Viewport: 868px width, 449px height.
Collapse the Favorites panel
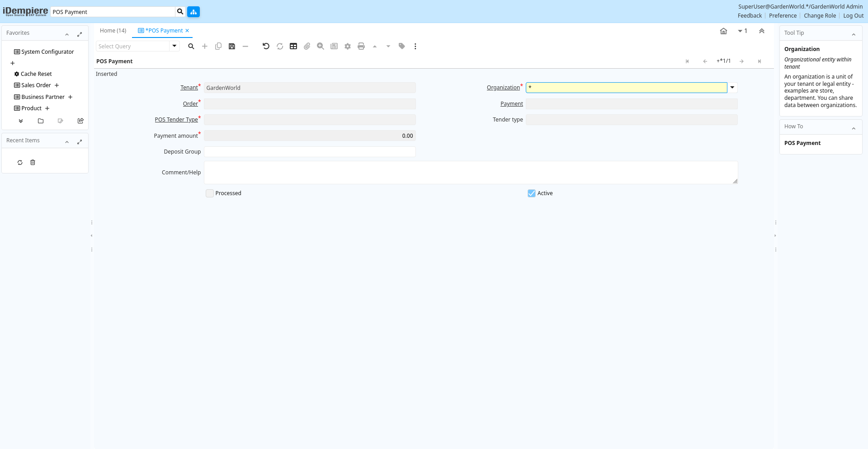(67, 35)
